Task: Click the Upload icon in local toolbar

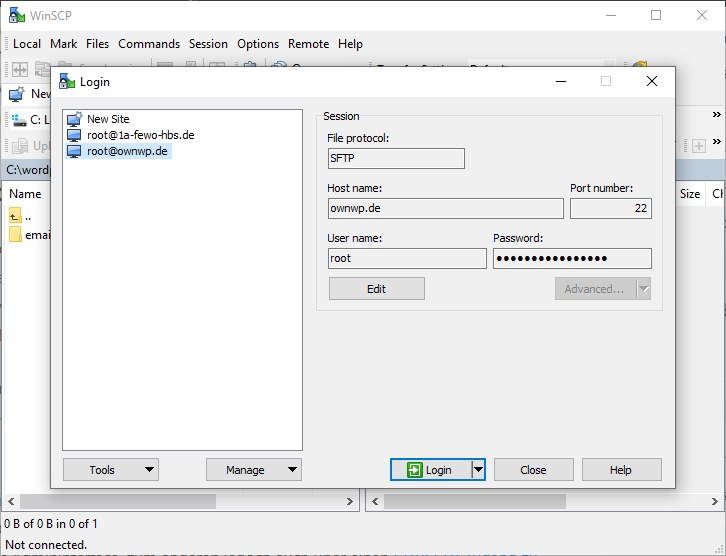Action: point(19,146)
